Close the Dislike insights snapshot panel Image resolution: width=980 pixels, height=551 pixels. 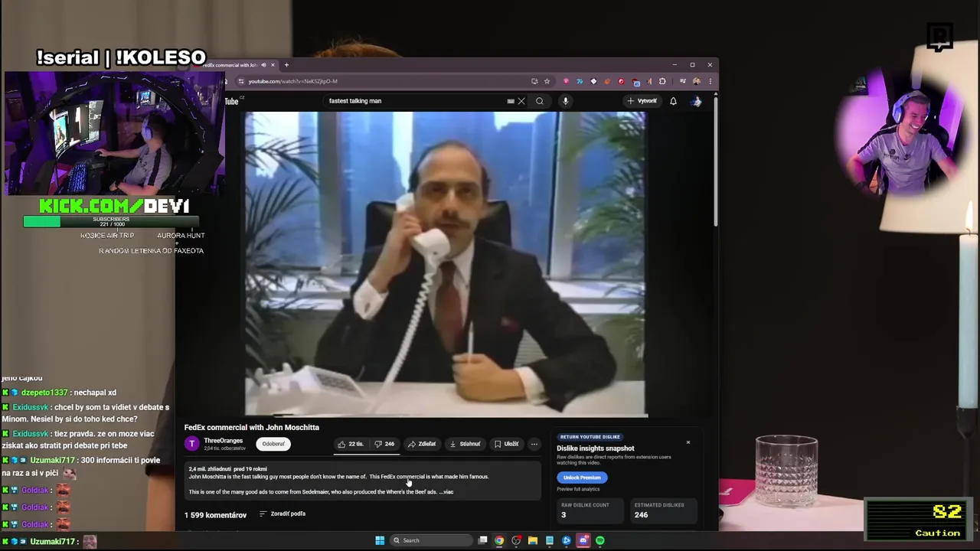(688, 442)
